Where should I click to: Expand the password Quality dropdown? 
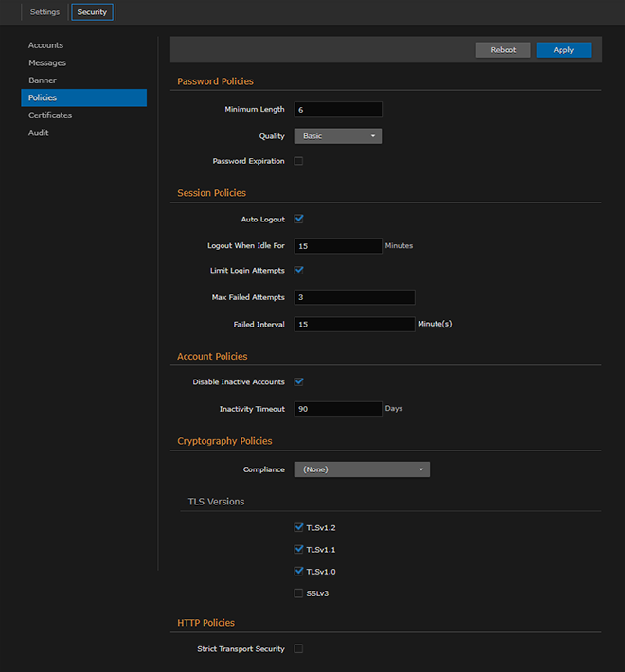pyautogui.click(x=337, y=136)
